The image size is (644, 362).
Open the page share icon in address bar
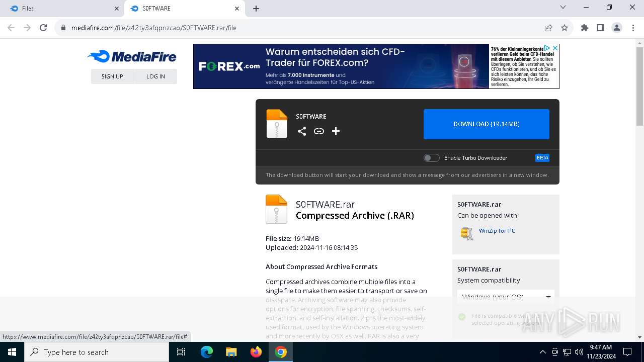548,28
